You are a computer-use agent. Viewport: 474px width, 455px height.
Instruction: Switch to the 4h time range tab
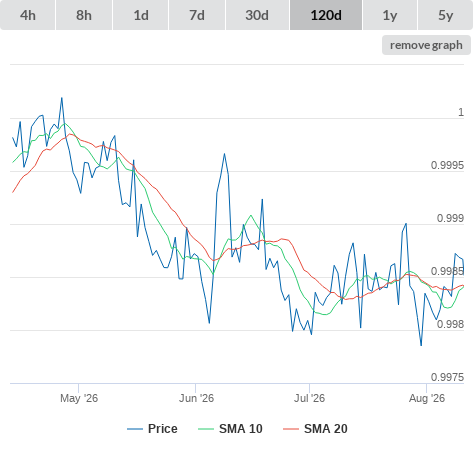click(28, 15)
